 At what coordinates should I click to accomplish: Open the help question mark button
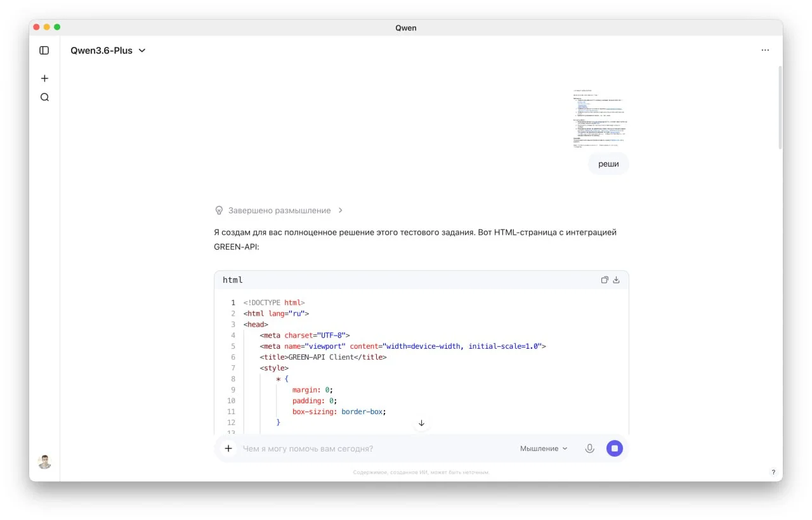(773, 472)
